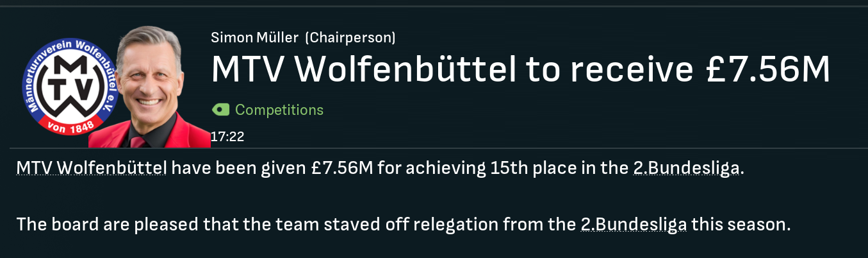The height and width of the screenshot is (258, 868).
Task: Click the (Chairperson) role label
Action: click(350, 38)
